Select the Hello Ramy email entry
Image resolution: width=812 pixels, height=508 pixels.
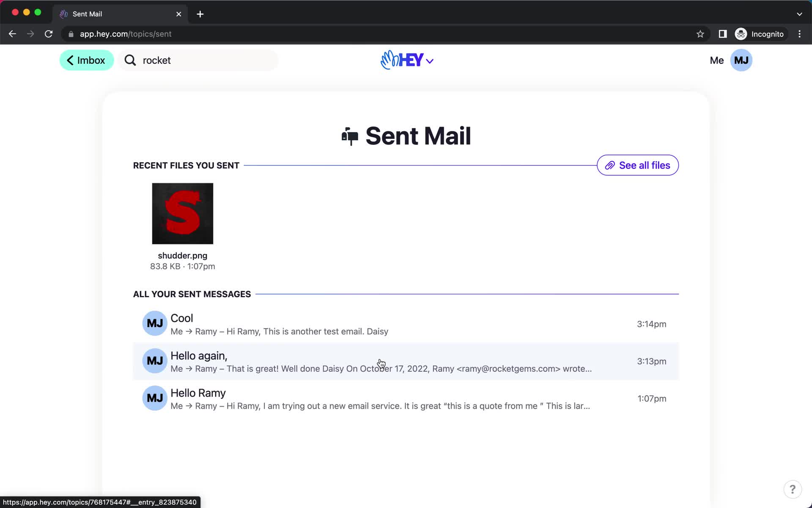tap(406, 398)
